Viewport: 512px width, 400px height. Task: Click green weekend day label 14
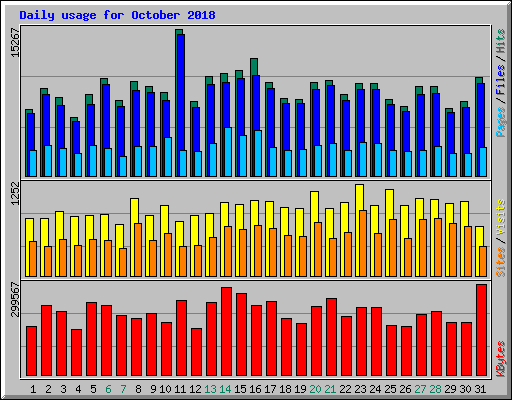click(225, 389)
